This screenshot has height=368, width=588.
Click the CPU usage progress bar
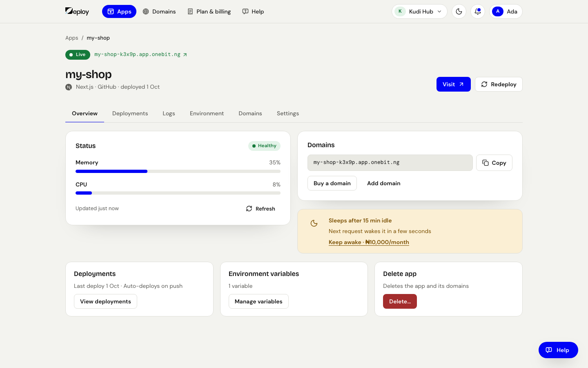pos(178,193)
